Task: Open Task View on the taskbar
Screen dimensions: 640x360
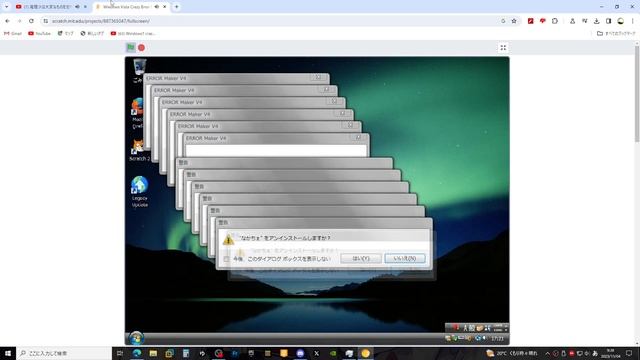Action: tap(120, 353)
